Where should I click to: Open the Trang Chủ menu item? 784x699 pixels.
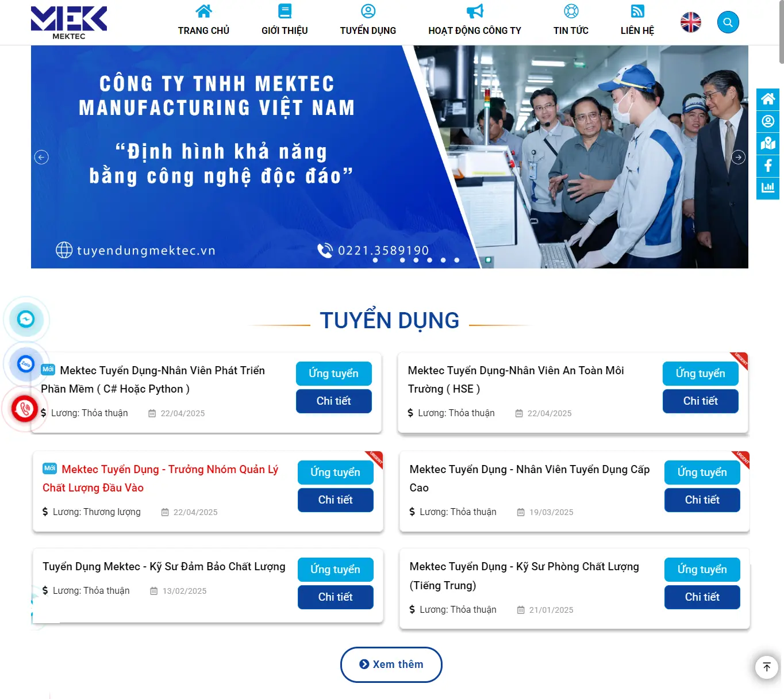pyautogui.click(x=203, y=30)
